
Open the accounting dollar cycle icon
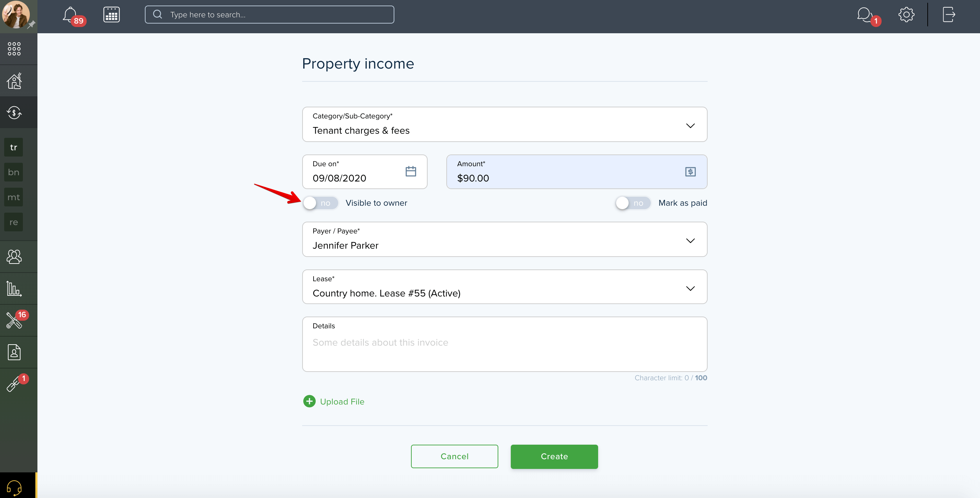tap(14, 113)
